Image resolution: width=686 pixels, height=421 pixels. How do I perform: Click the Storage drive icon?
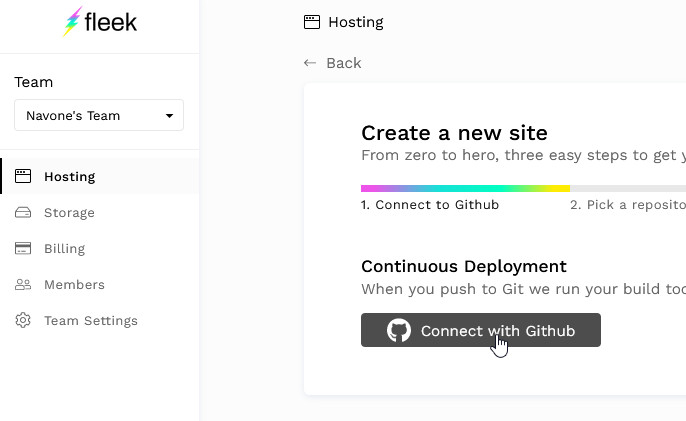click(23, 213)
